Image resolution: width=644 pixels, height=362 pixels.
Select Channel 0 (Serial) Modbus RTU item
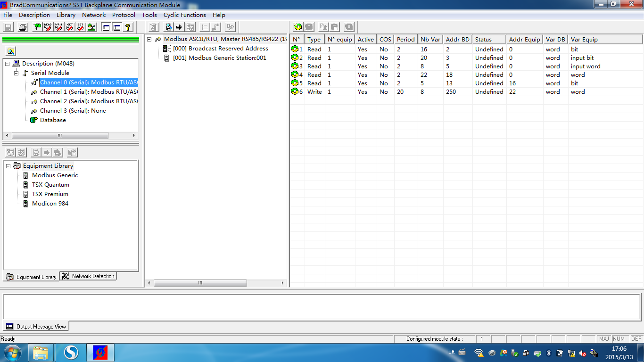click(89, 82)
